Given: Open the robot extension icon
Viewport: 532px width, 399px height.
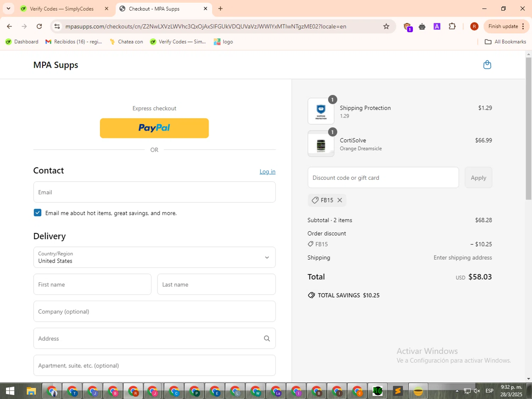Looking at the screenshot, I should click(422, 26).
